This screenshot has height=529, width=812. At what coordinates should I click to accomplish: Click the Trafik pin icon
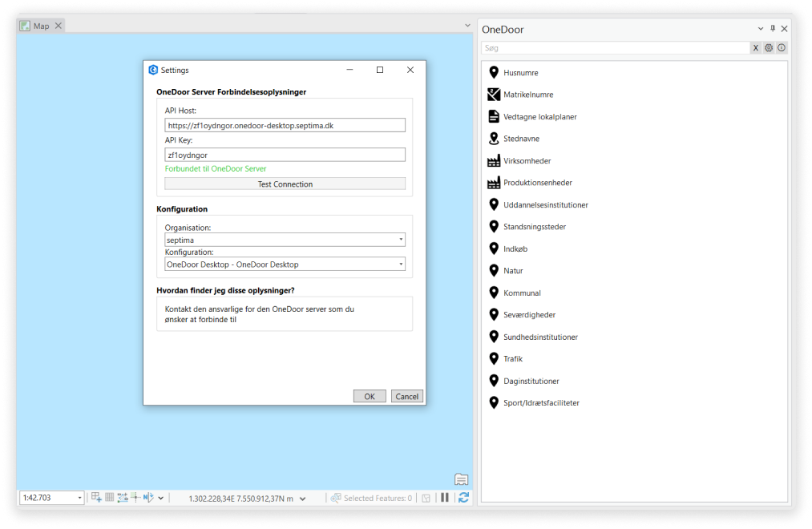(x=494, y=358)
